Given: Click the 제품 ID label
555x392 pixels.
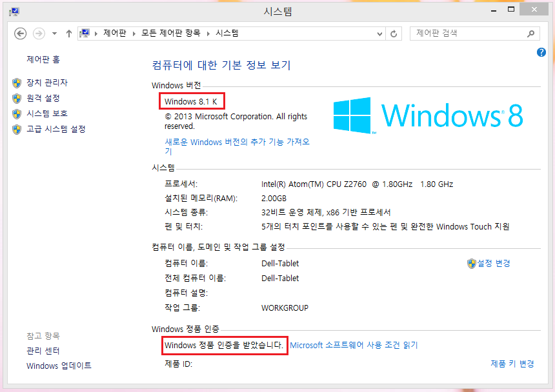Looking at the screenshot, I should tap(178, 364).
